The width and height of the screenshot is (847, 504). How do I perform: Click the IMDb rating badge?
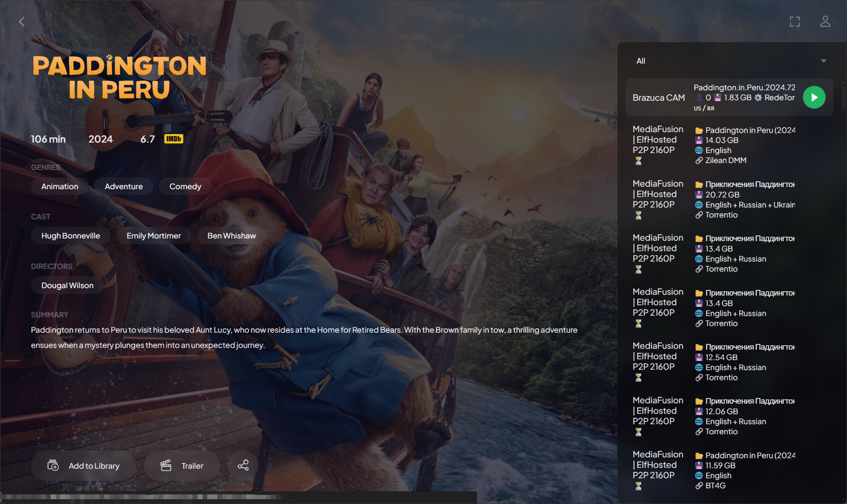click(x=173, y=139)
